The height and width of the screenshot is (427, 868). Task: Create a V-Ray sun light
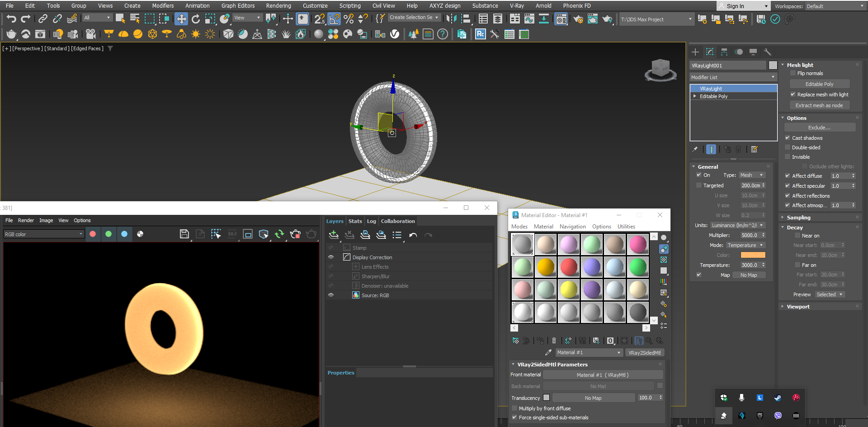click(196, 34)
